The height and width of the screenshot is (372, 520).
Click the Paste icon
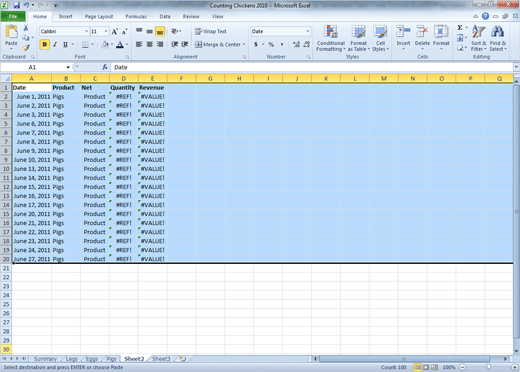(11, 32)
